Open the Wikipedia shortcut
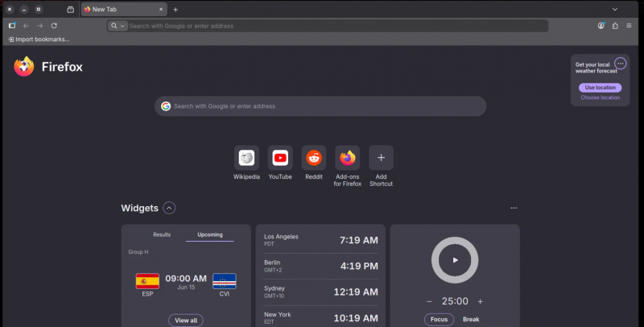Screen dimensions: 644x327 (246, 163)
